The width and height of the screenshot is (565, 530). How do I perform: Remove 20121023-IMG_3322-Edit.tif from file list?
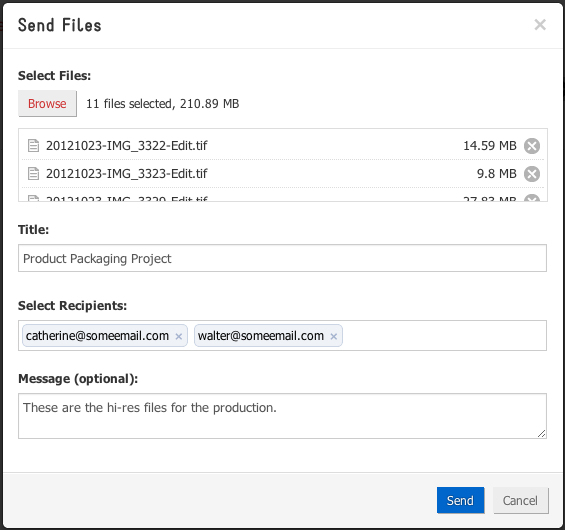tap(532, 146)
